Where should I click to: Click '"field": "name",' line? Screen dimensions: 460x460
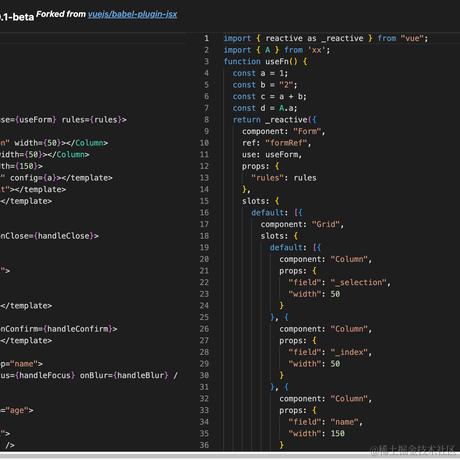point(325,422)
